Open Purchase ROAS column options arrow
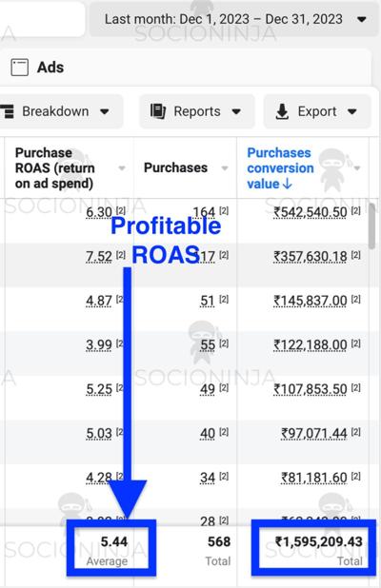This screenshot has width=381, height=588. coord(122,168)
